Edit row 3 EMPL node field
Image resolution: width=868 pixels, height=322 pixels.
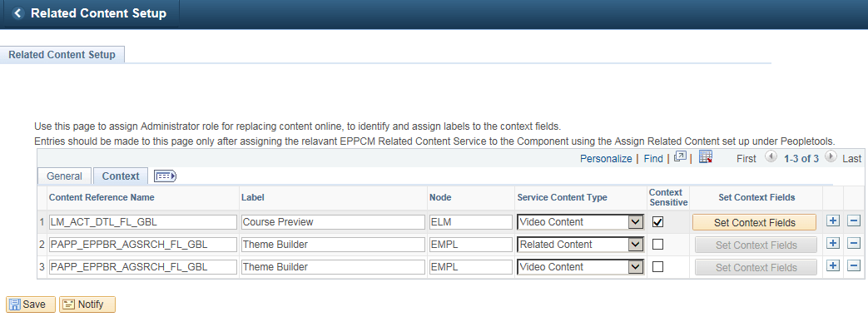[471, 267]
